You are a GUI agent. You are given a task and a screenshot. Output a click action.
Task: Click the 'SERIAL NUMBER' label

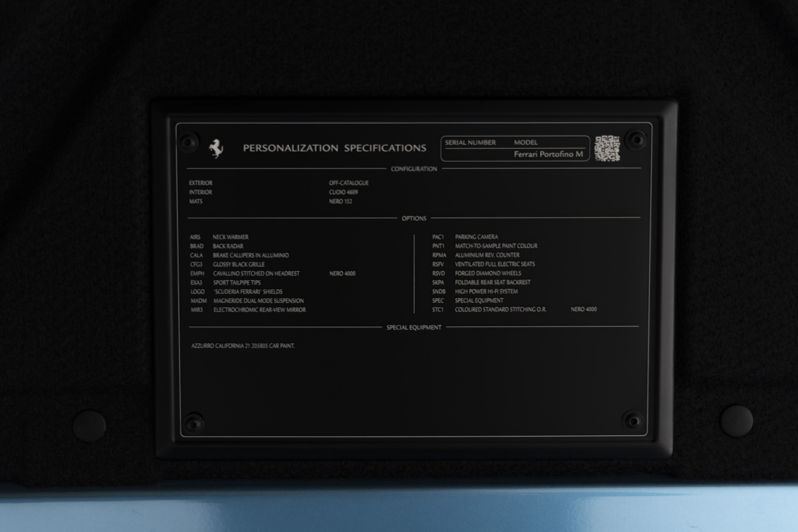[470, 142]
